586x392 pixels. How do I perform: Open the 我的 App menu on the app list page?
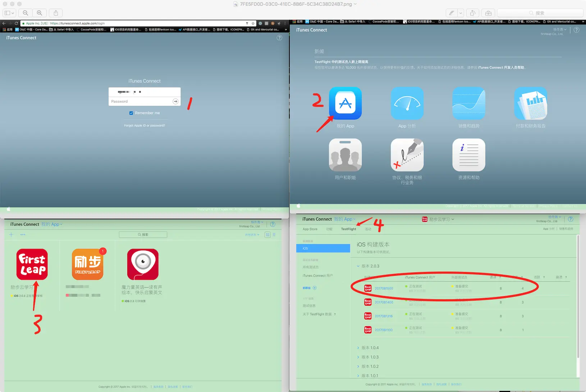pyautogui.click(x=52, y=224)
